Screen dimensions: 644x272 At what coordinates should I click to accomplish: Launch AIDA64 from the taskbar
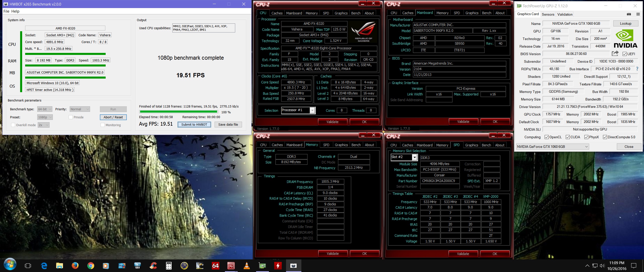click(215, 266)
